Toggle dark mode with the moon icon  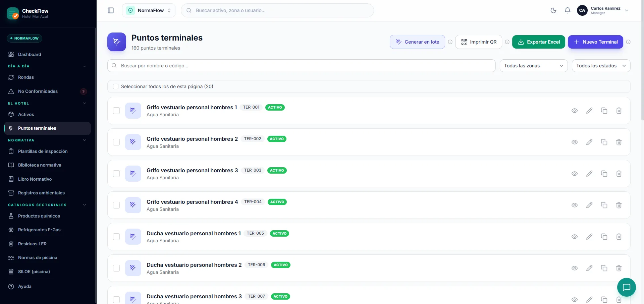(x=553, y=10)
